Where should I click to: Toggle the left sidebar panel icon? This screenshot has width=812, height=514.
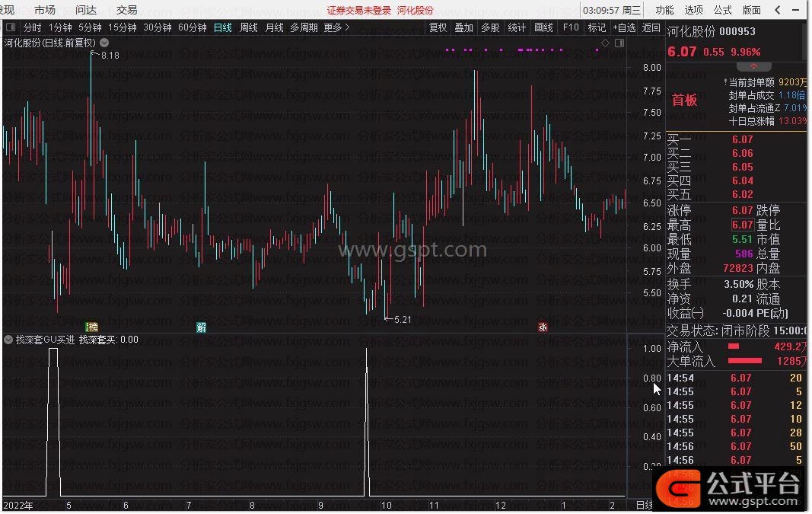pyautogui.click(x=11, y=27)
